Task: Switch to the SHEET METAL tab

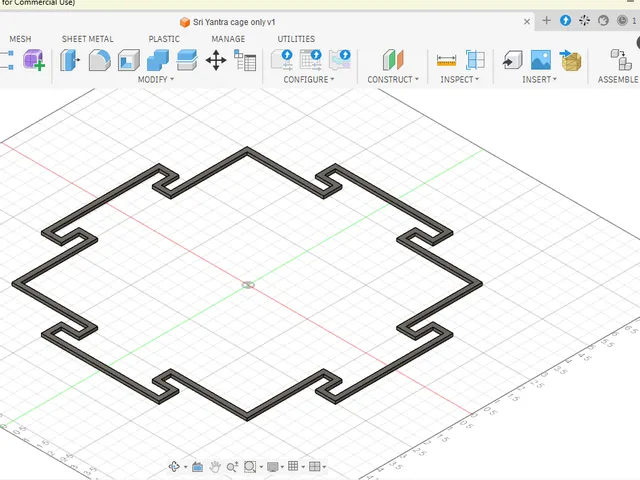Action: (x=87, y=39)
